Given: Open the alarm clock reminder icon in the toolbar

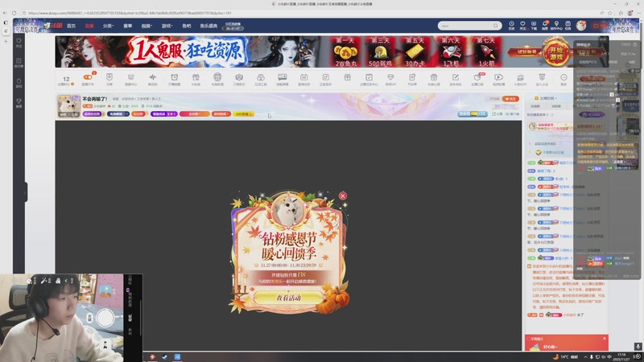Looking at the screenshot, I should tap(174, 79).
